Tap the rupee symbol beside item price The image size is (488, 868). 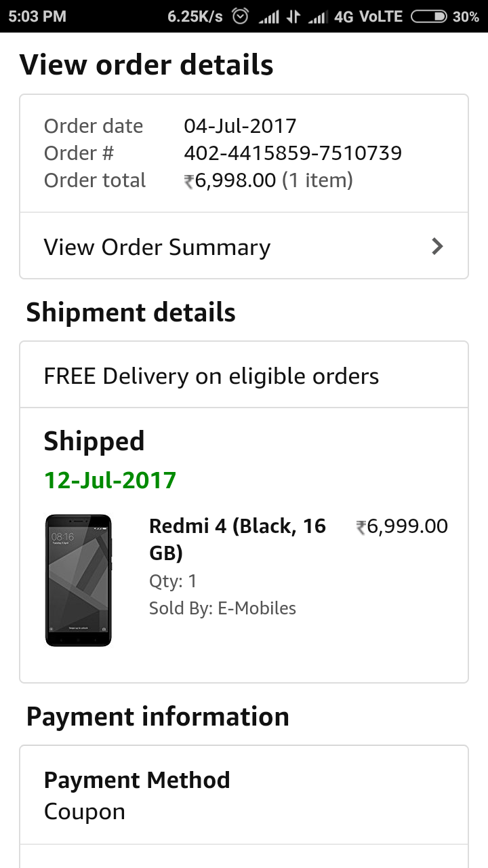coord(361,527)
